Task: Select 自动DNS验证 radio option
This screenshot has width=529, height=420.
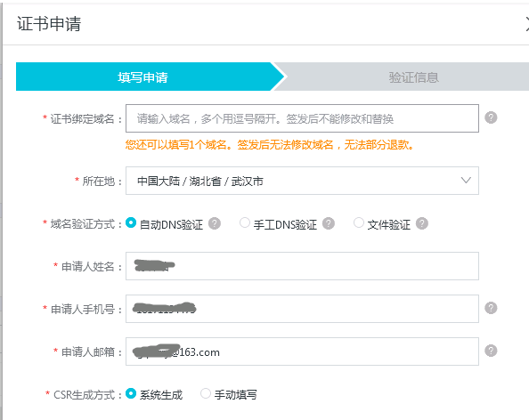Action: coord(131,222)
